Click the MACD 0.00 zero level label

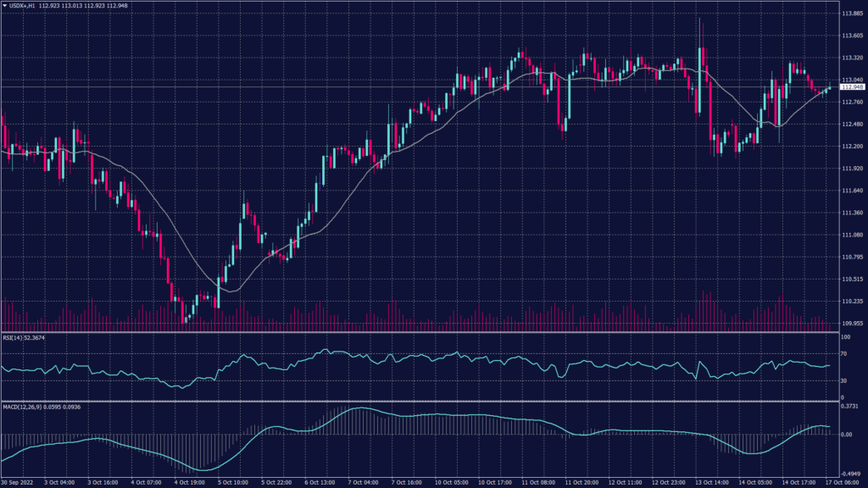[x=846, y=435]
